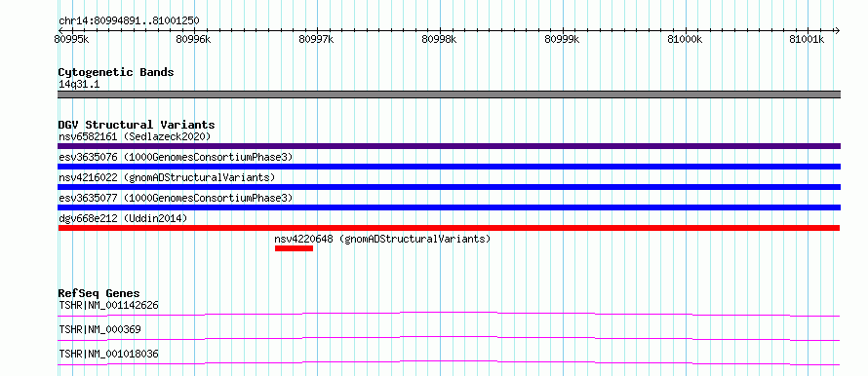Click the 80997k ruler tick label
This screenshot has width=868, height=376.
coord(317,39)
